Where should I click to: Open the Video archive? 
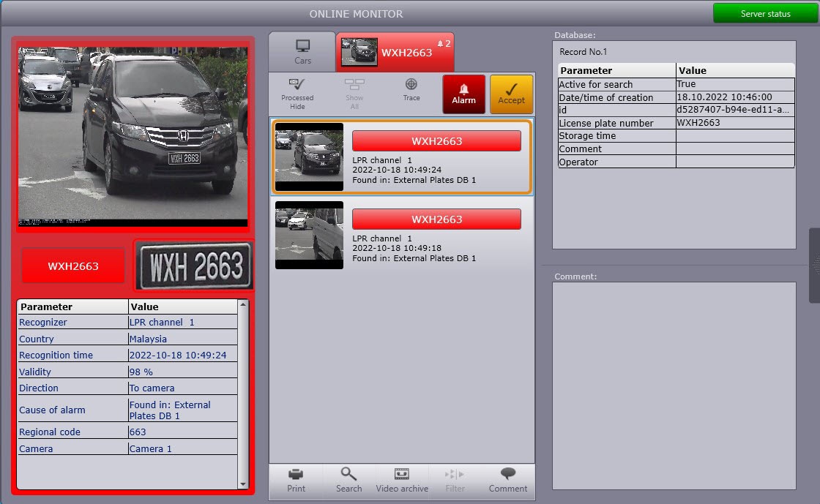[402, 474]
